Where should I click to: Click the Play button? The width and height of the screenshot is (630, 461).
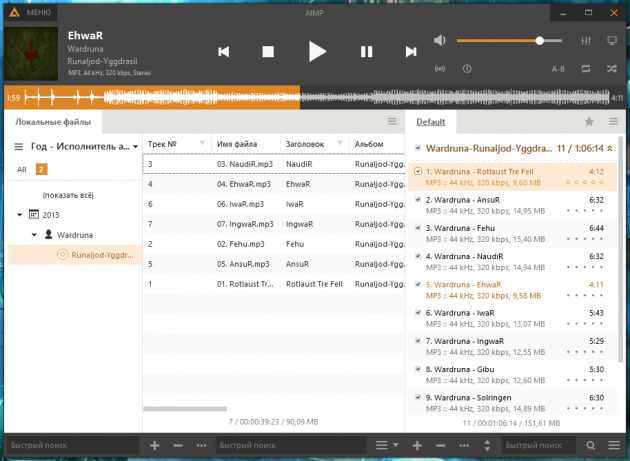tap(317, 51)
